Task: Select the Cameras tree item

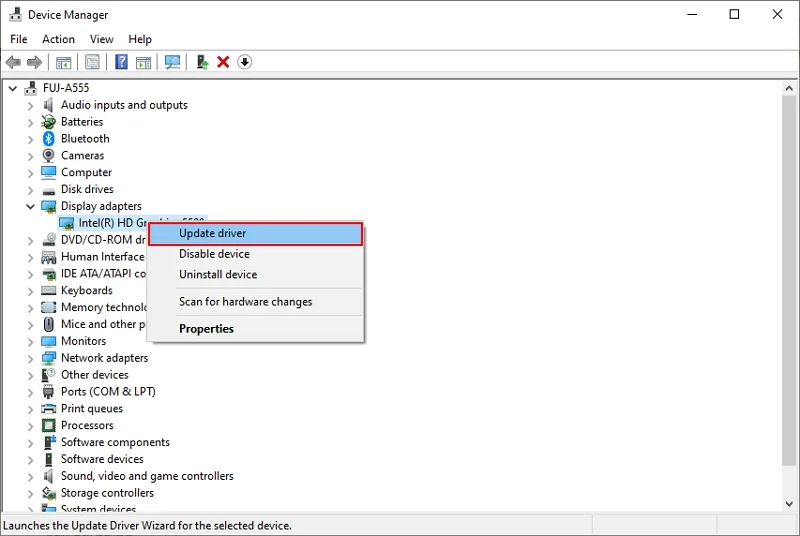Action: pos(82,156)
